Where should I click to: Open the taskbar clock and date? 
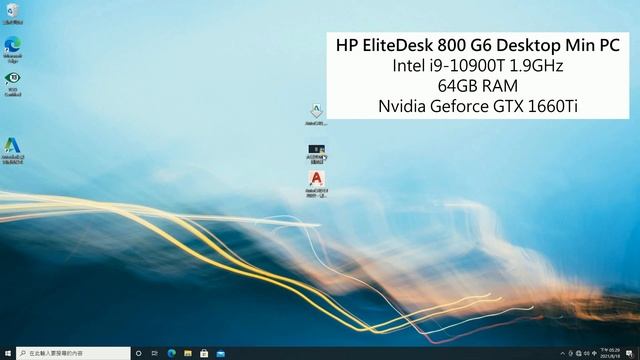(610, 353)
